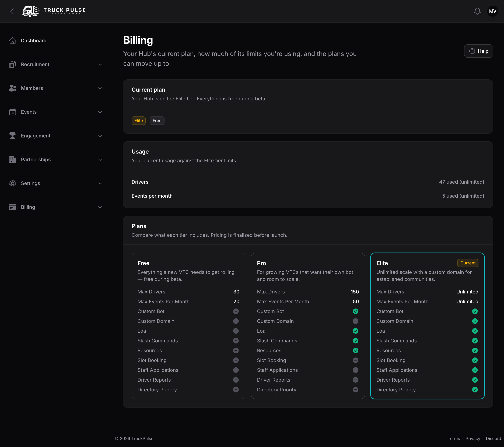The image size is (504, 447).
Task: Click Free plan Custom Domain indicator
Action: [x=236, y=321]
